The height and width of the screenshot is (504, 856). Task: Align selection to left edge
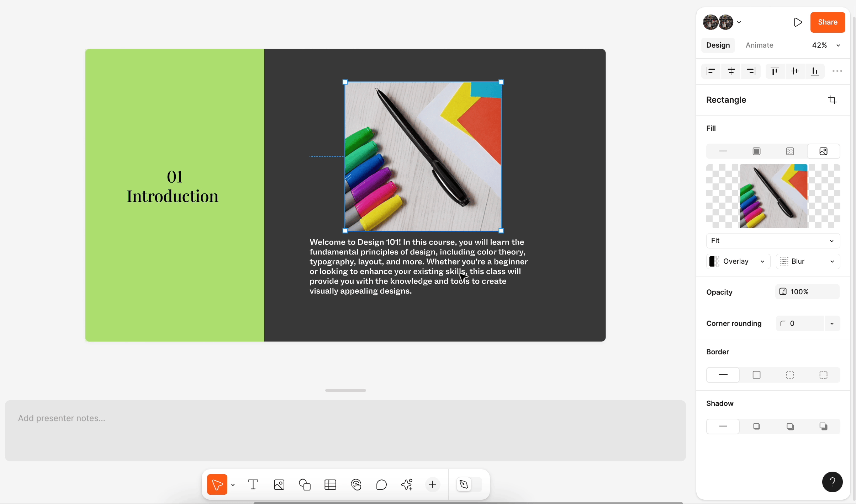[711, 71]
